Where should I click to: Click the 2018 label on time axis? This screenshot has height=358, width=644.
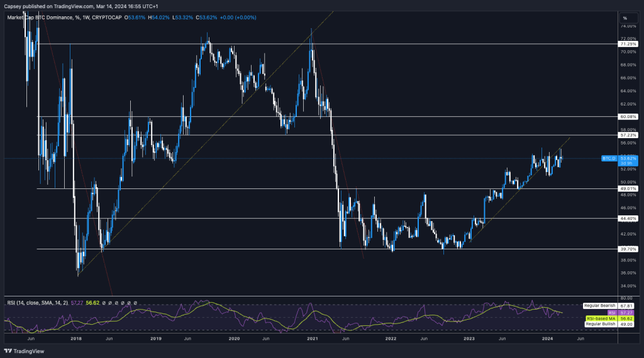click(x=76, y=338)
